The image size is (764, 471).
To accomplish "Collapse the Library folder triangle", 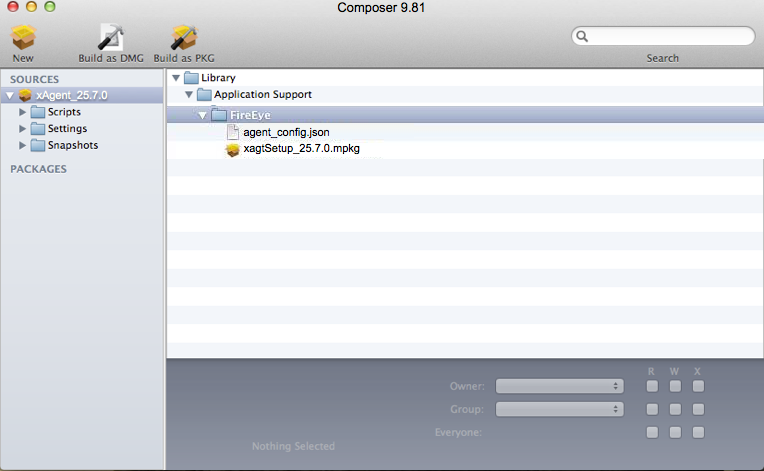I will [176, 78].
